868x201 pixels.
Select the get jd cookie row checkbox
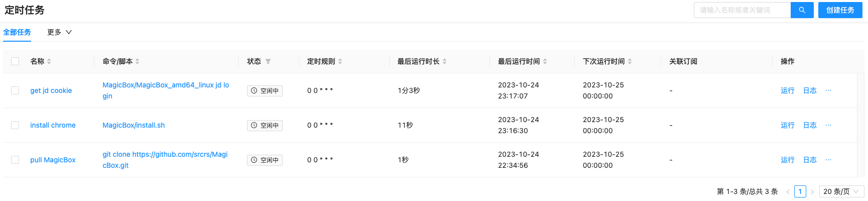tap(15, 90)
